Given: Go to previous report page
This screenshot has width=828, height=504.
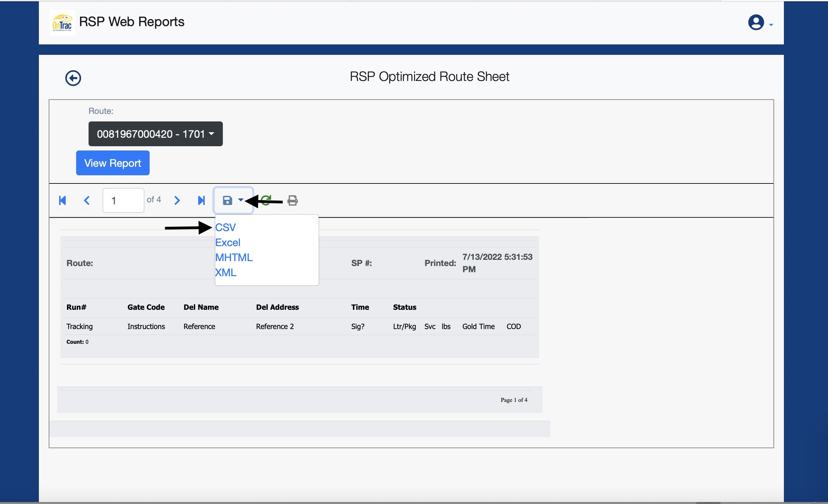Looking at the screenshot, I should pyautogui.click(x=87, y=200).
